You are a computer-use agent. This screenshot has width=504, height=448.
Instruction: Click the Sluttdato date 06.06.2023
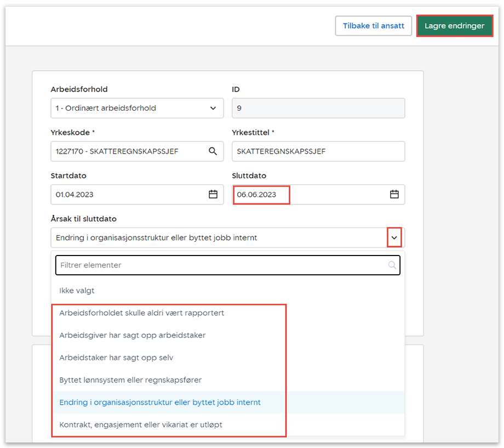click(x=257, y=195)
